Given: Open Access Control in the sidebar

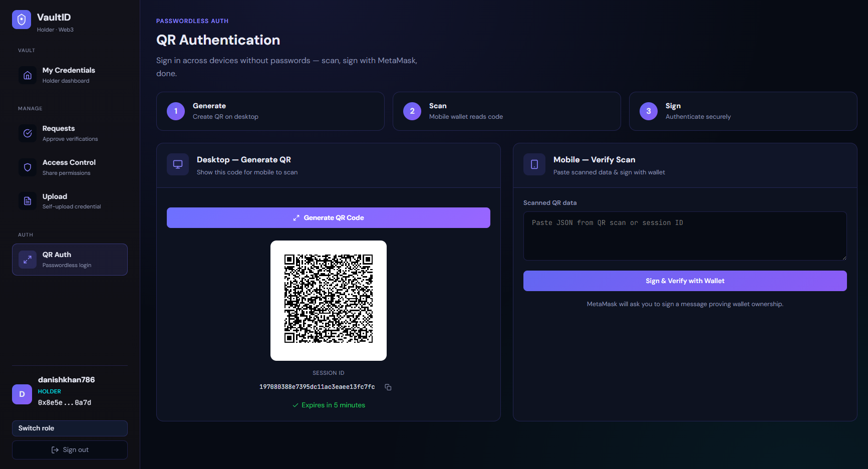Looking at the screenshot, I should (70, 167).
